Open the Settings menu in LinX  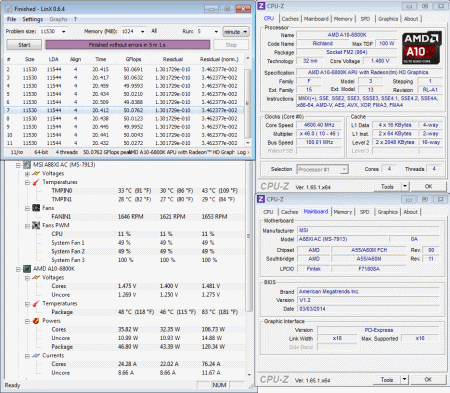tap(33, 19)
